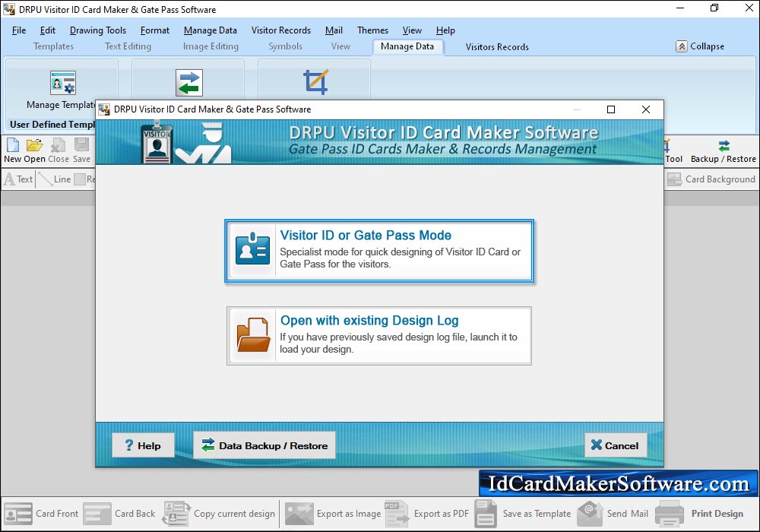Click Print Design

tap(699, 514)
